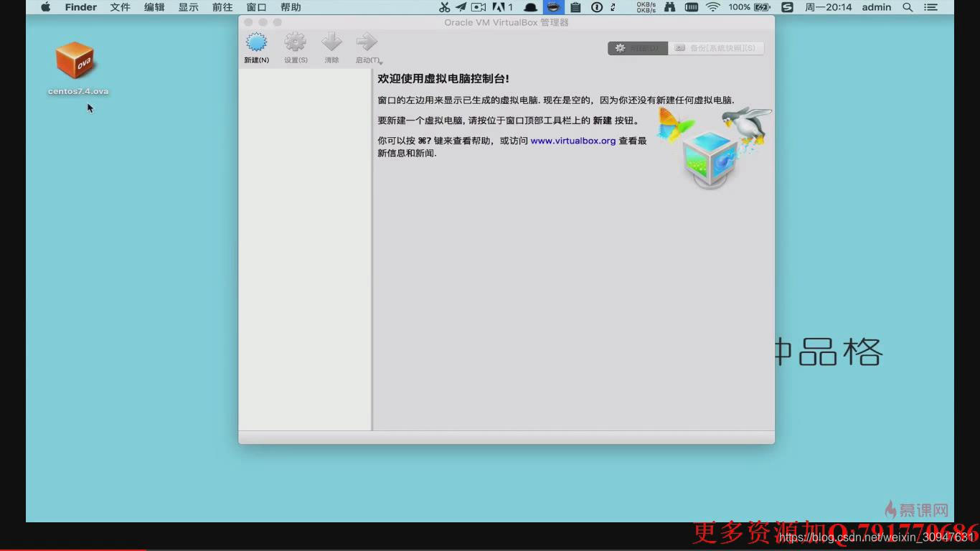Open the admin user menu
The height and width of the screenshot is (551, 980).
click(x=877, y=7)
